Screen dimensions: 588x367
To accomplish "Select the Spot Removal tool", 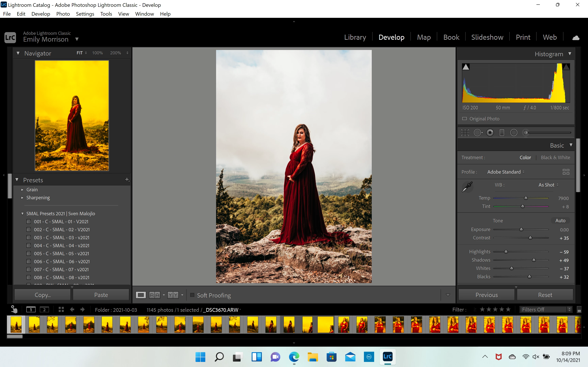I will pyautogui.click(x=478, y=133).
